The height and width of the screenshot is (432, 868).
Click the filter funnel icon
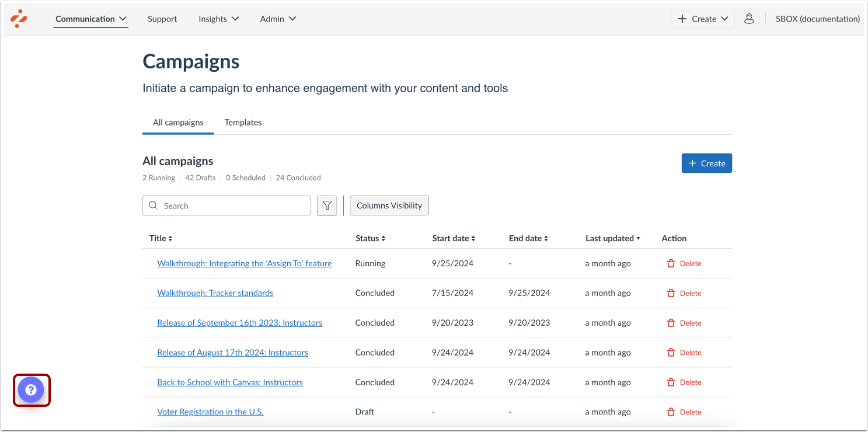point(327,205)
